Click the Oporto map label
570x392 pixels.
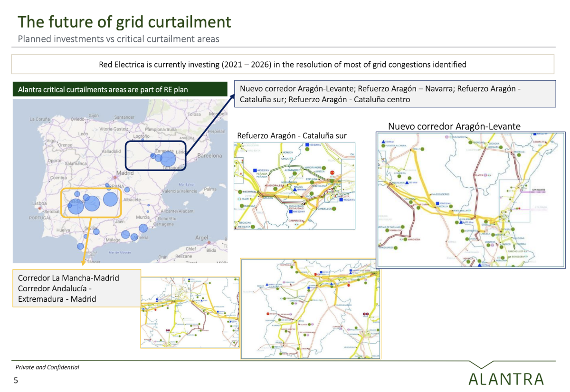[54, 161]
